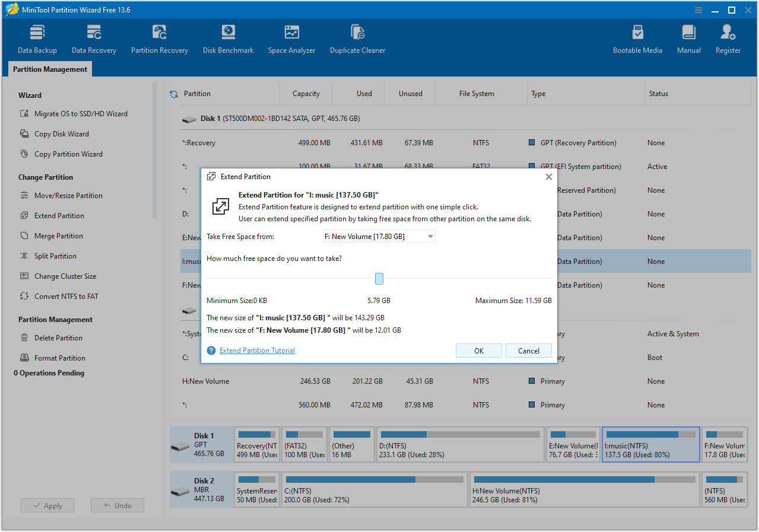Click the free space slider handle

(x=379, y=278)
